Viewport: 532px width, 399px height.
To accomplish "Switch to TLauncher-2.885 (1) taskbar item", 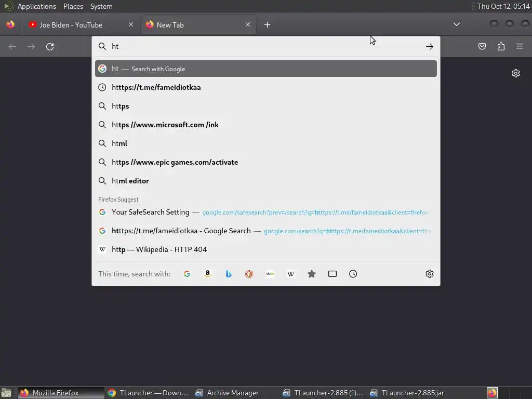I will pos(323,393).
